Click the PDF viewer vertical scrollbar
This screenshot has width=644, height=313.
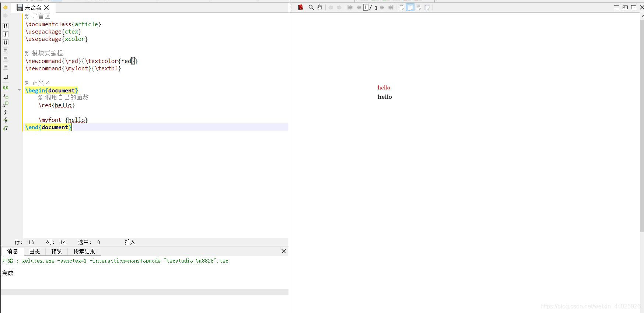pyautogui.click(x=642, y=125)
